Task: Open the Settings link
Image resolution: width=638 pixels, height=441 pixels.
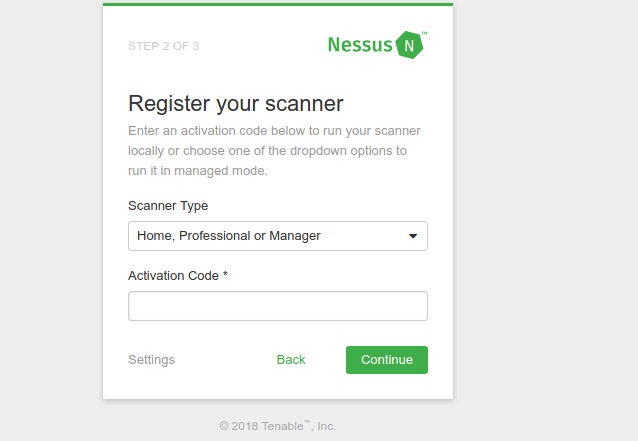Action: point(151,360)
